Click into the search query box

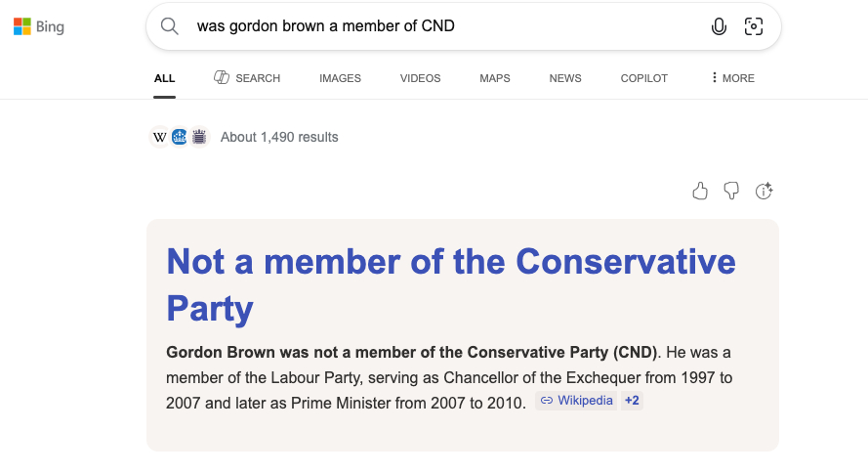click(x=439, y=26)
